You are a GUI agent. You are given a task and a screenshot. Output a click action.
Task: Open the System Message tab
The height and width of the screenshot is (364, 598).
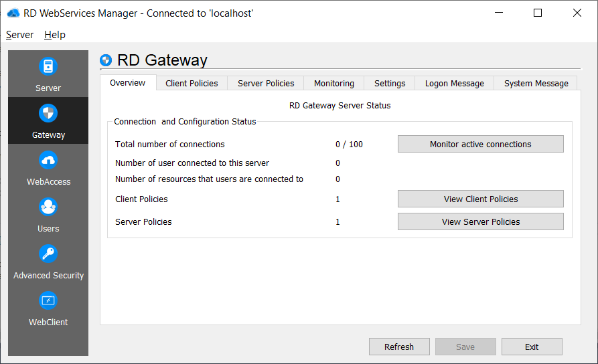coord(536,83)
